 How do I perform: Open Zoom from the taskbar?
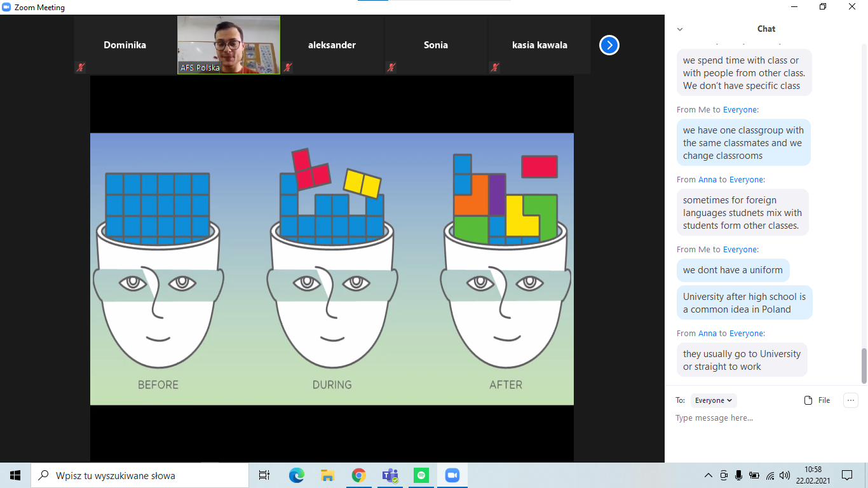tap(452, 475)
